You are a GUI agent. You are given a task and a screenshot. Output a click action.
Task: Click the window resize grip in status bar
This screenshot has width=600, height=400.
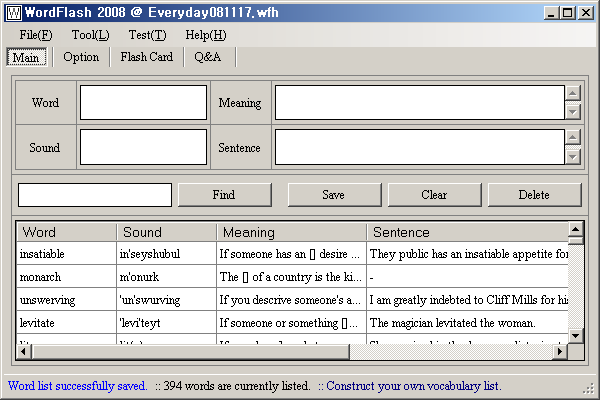pyautogui.click(x=588, y=389)
